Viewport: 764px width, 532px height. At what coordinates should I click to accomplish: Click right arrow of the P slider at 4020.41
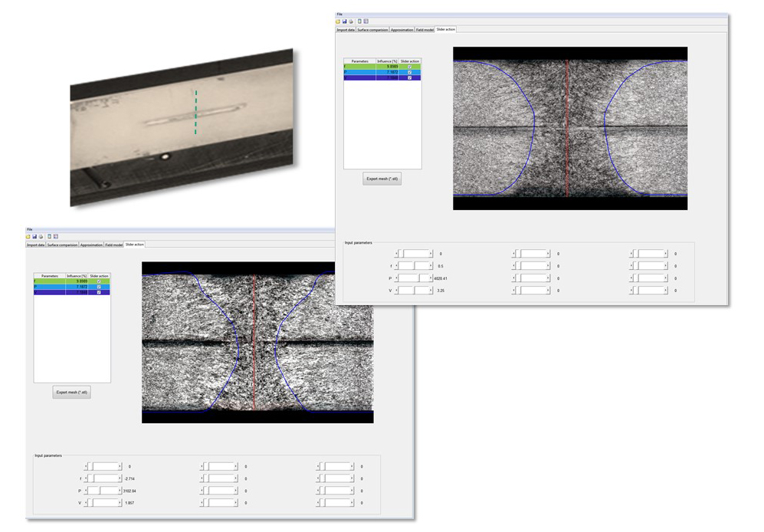[431, 278]
